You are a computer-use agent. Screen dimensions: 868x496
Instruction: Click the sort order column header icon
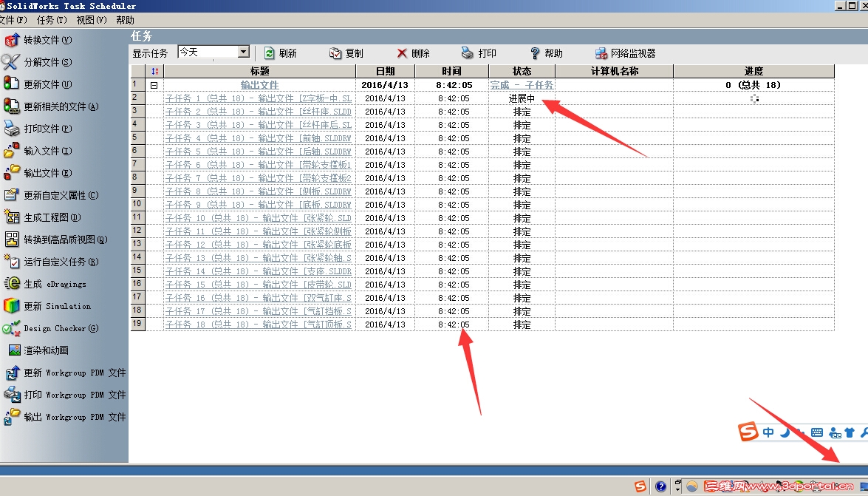[x=155, y=71]
